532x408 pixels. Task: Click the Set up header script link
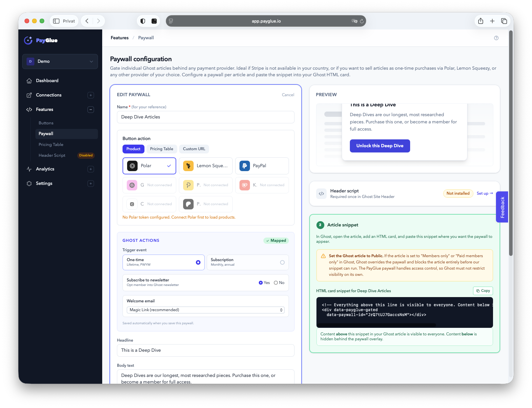click(x=484, y=193)
